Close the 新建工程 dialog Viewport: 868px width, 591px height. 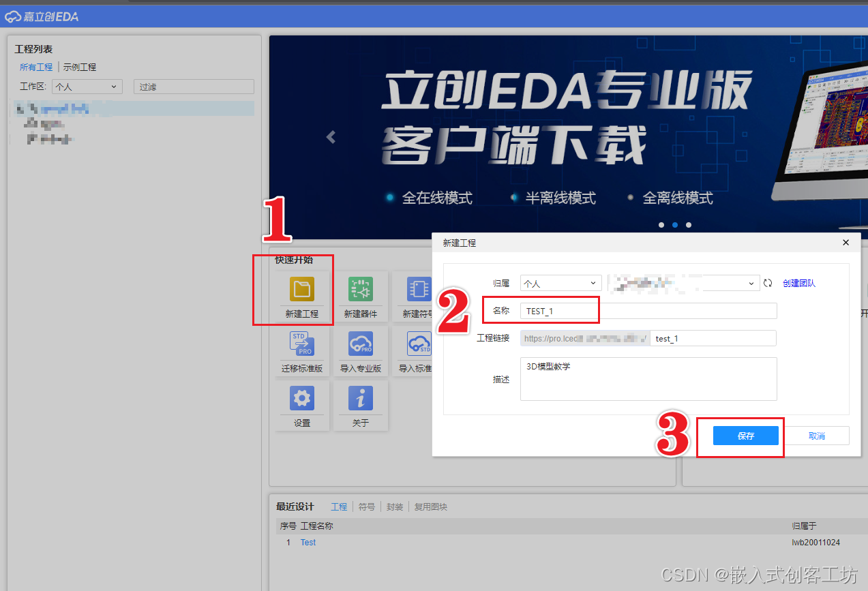click(846, 243)
